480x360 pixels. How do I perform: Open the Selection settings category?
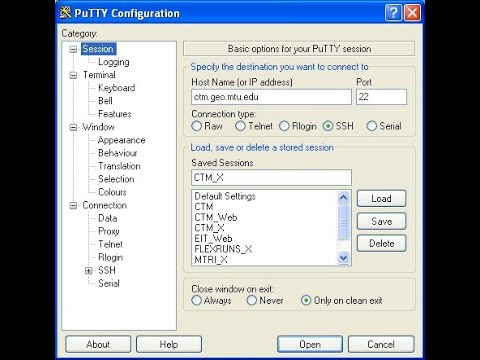point(116,179)
